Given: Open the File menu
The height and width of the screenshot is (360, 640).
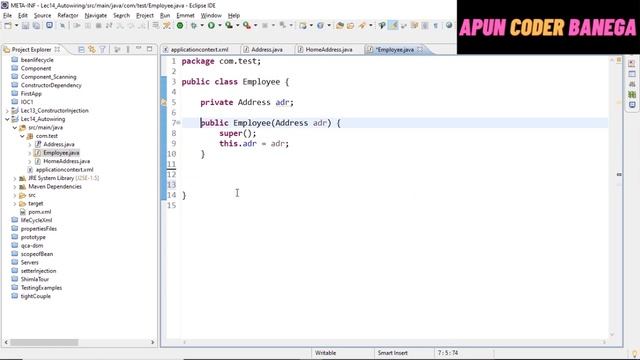Looking at the screenshot, I should (x=7, y=16).
